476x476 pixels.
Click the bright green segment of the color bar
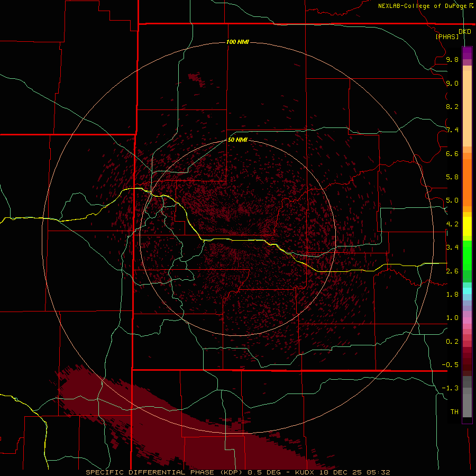[467, 255]
